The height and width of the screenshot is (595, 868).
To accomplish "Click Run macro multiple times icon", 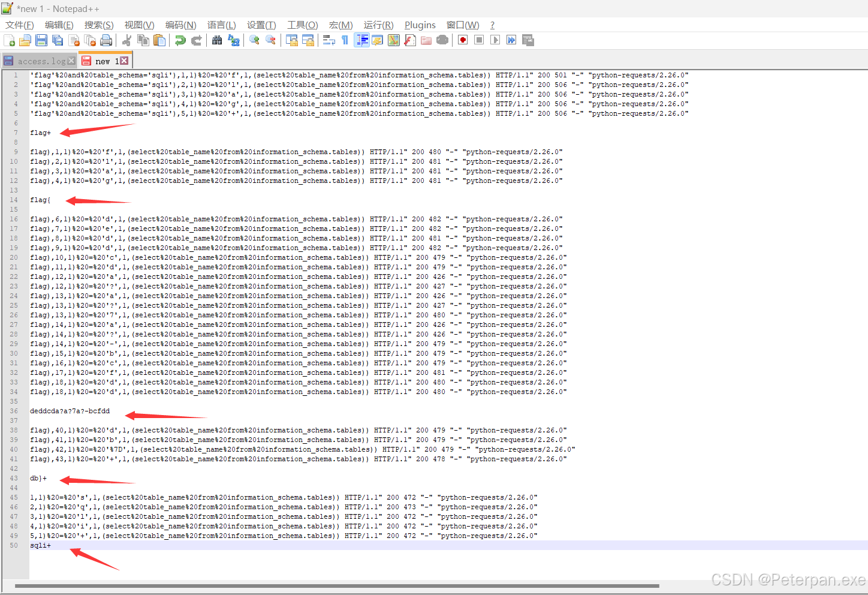I will tap(511, 40).
